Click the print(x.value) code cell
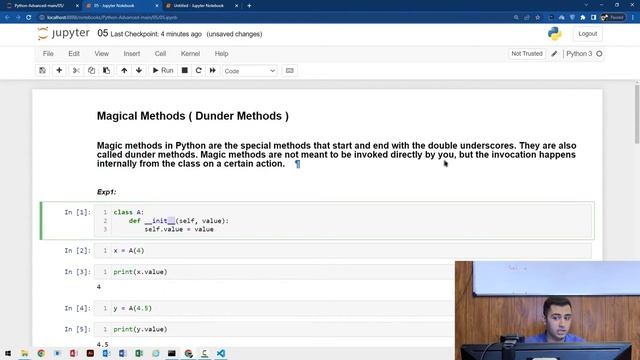This screenshot has height=360, width=640. click(274, 272)
